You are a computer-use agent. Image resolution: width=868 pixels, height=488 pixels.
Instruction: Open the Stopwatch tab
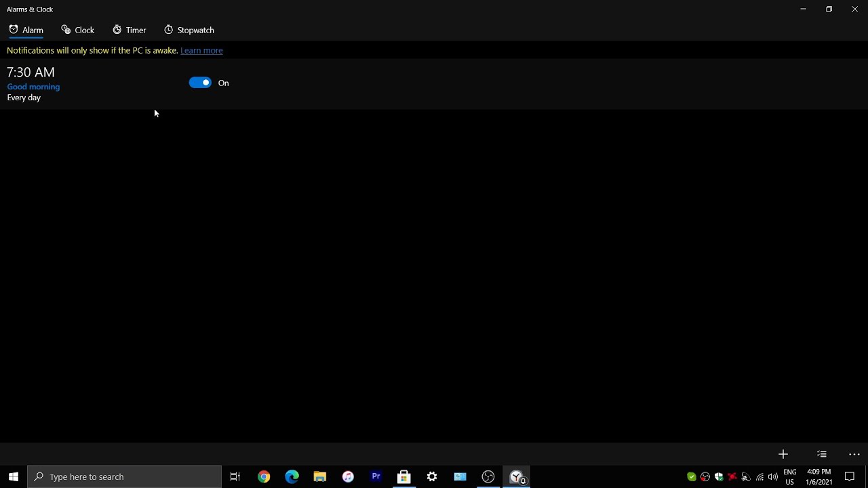[189, 30]
